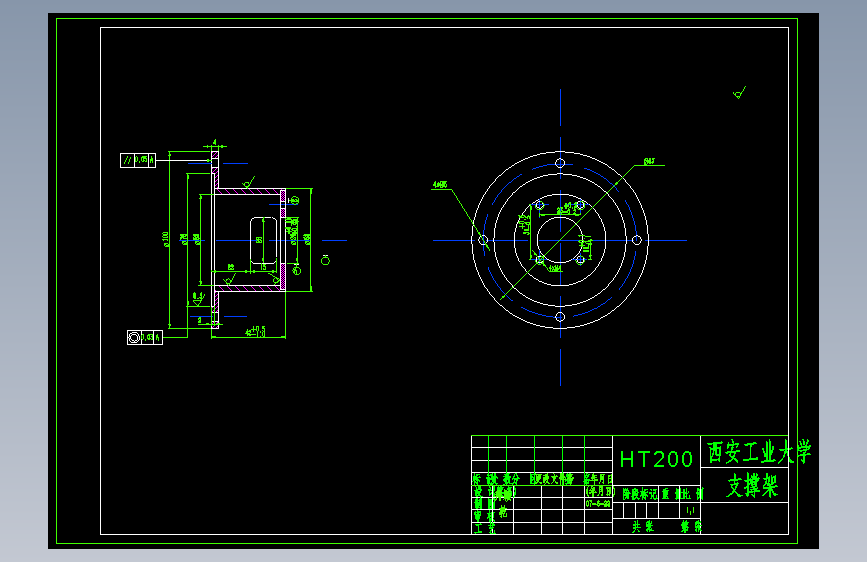Click the parallelism 0.05 A tolerance frame
Image resolution: width=867 pixels, height=562 pixels.
coord(138,160)
